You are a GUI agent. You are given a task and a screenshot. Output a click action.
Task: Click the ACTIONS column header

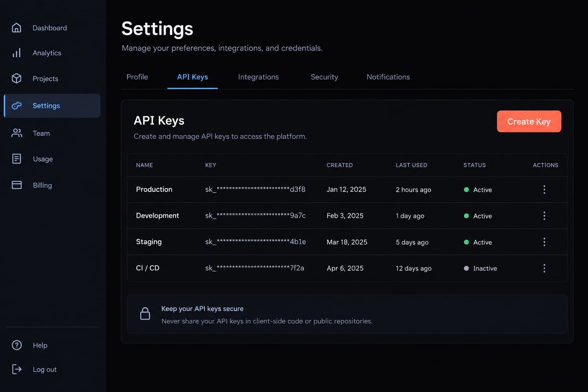tap(546, 165)
